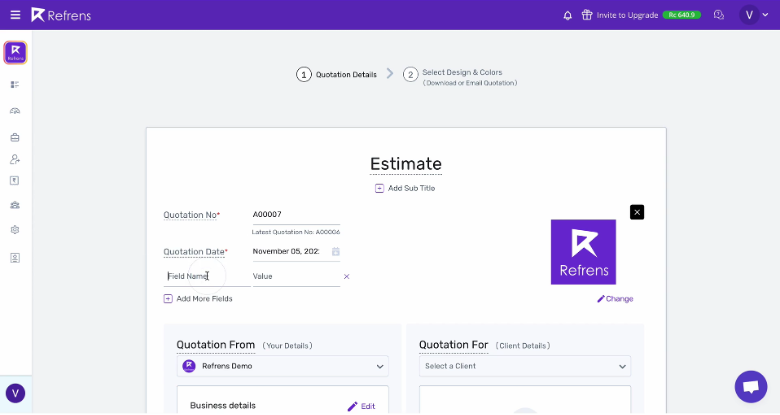Screen dimensions: 780x415
Task: Remove the custom field with X icon
Action: 347,276
